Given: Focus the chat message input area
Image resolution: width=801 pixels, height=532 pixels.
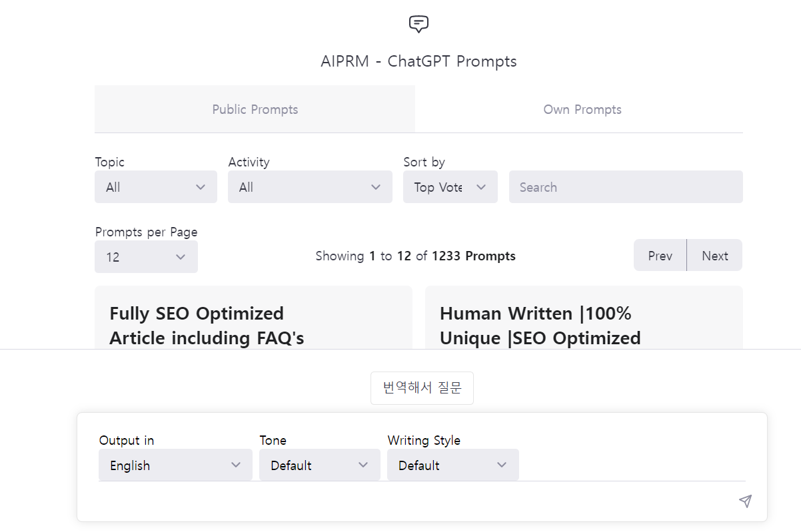Looking at the screenshot, I should (413, 501).
